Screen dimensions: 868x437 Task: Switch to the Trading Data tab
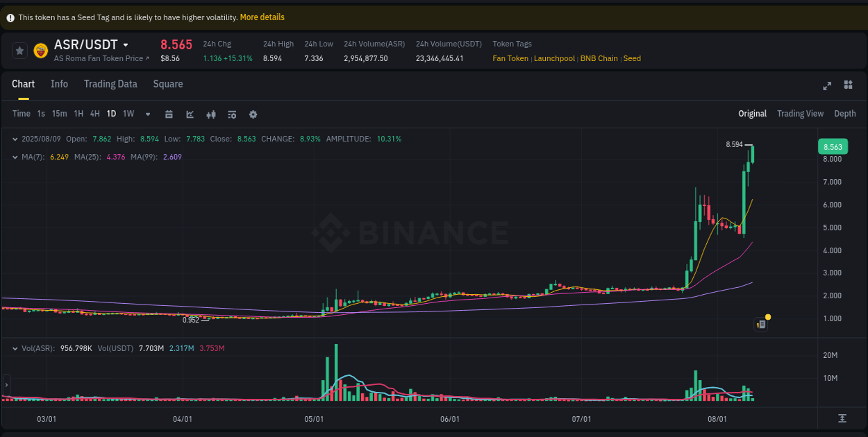click(110, 84)
